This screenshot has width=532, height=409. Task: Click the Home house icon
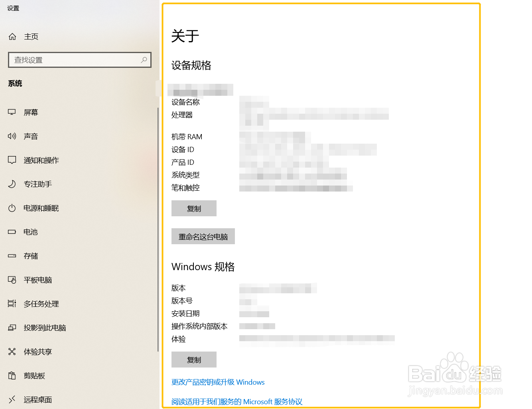point(12,37)
